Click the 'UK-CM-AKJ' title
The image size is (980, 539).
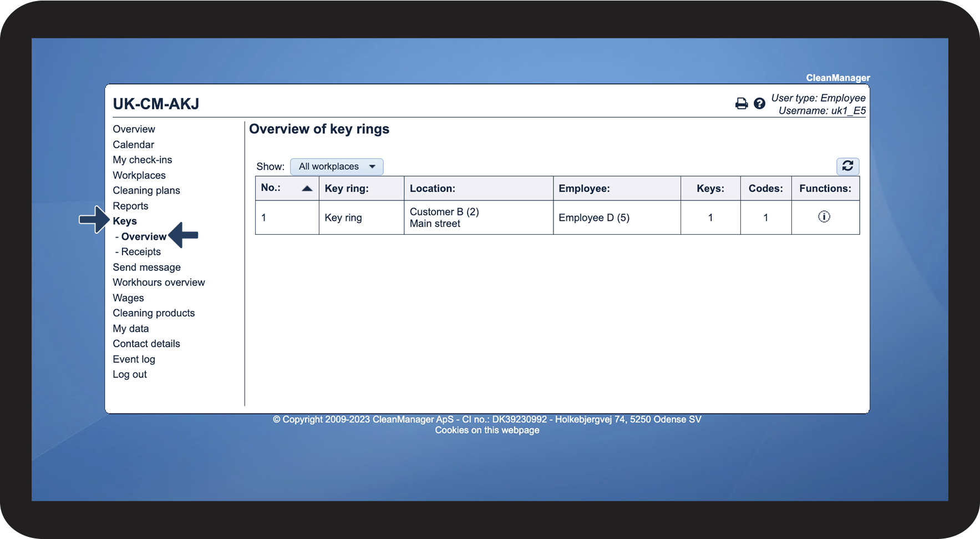pyautogui.click(x=156, y=104)
